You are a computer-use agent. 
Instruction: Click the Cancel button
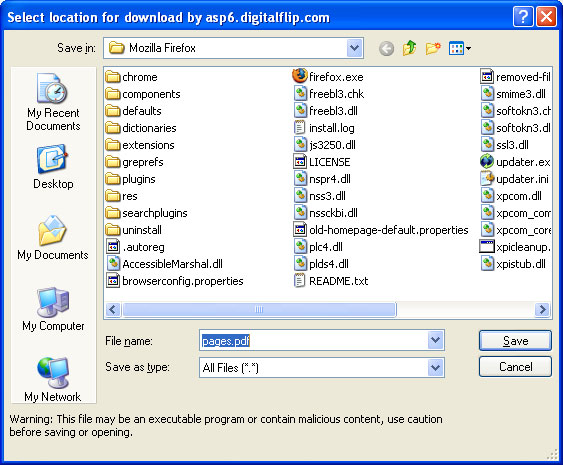pos(515,367)
